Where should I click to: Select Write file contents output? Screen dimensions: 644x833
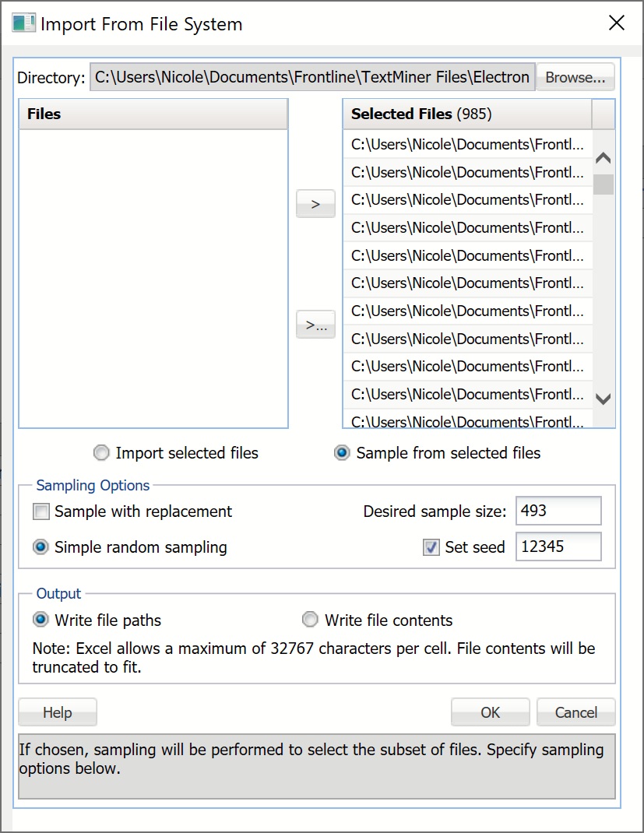click(310, 620)
